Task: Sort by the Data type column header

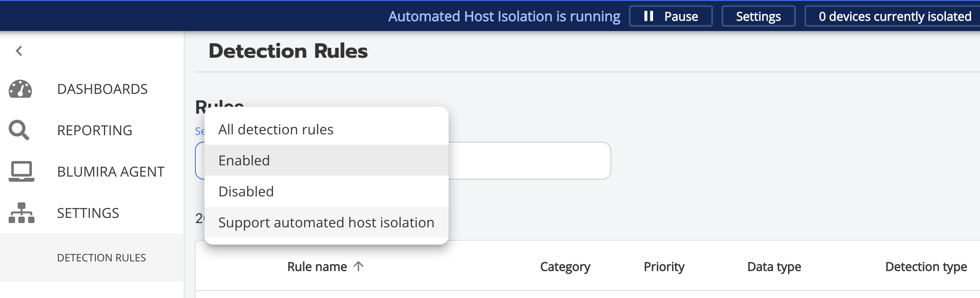Action: click(774, 267)
